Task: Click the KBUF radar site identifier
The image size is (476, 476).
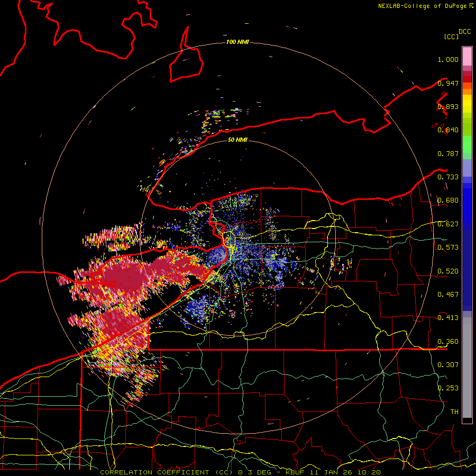Action: tap(295, 472)
